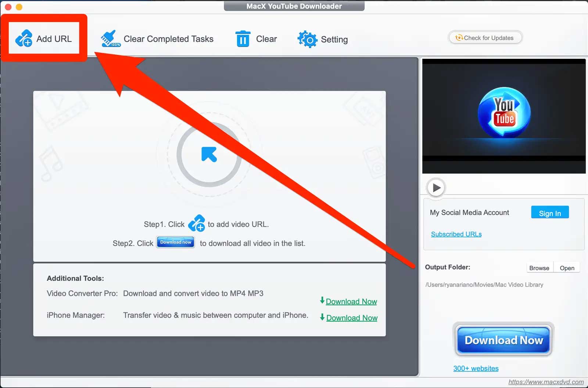
Task: Click the cloud icon in Step1 instructions
Action: [x=197, y=224]
